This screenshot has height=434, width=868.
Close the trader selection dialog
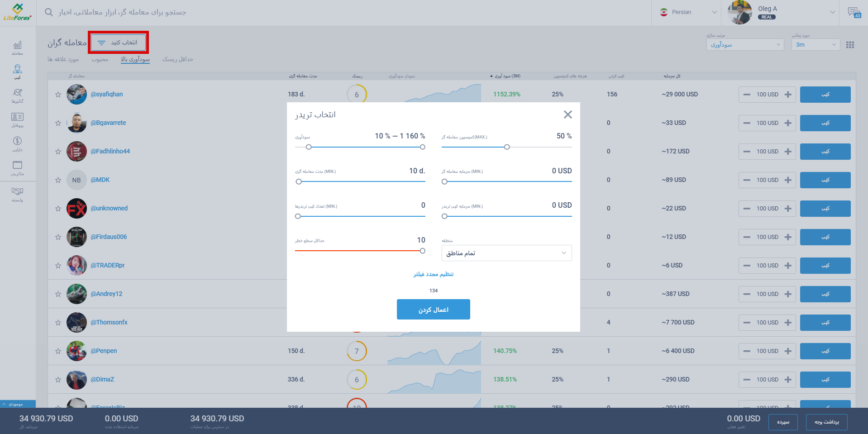coord(568,114)
